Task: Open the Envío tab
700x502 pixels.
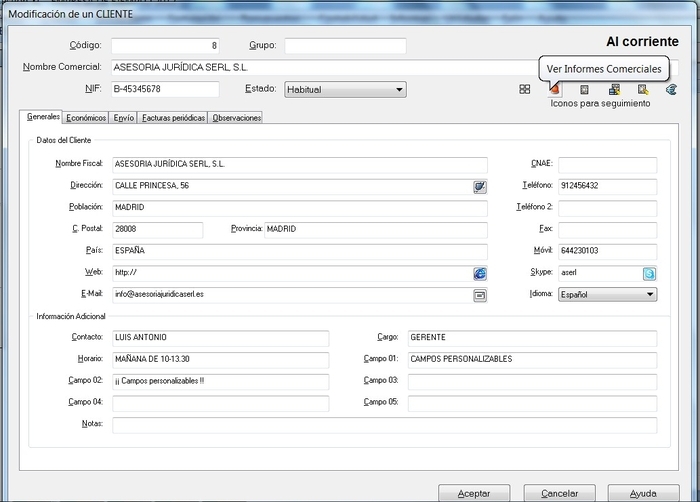Action: (124, 118)
